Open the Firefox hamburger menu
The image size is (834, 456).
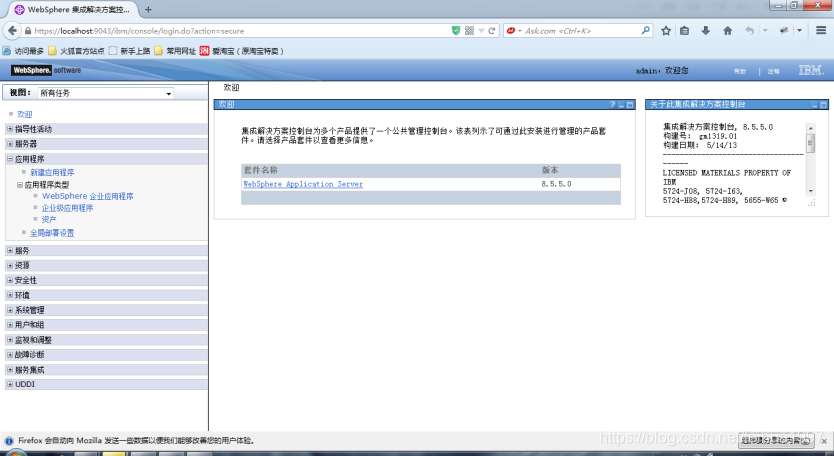[821, 31]
